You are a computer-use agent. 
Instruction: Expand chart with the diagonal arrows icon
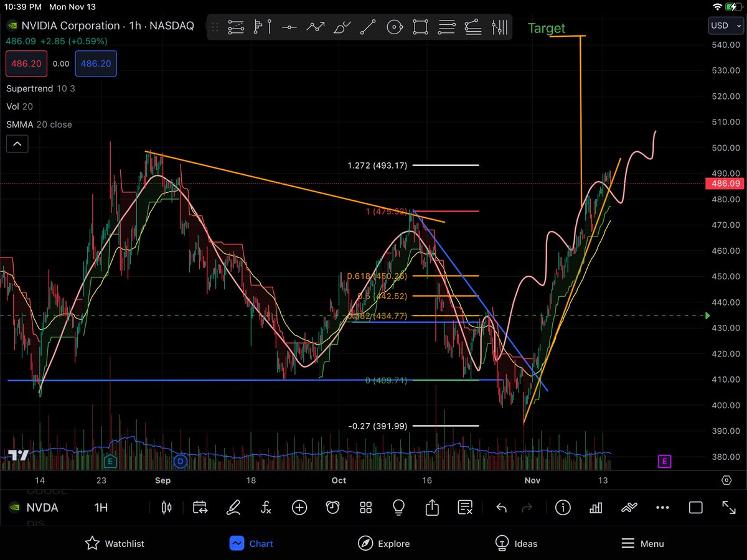pyautogui.click(x=729, y=508)
